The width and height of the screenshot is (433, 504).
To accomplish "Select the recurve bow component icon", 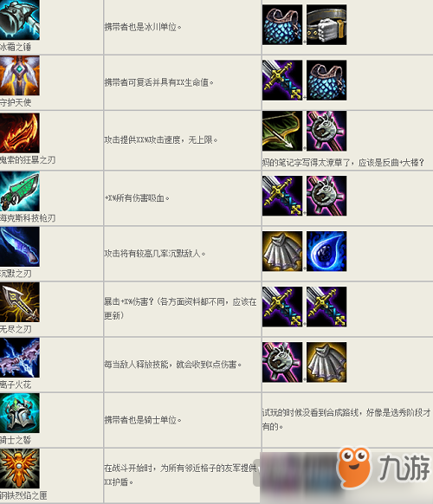I will coord(282,131).
